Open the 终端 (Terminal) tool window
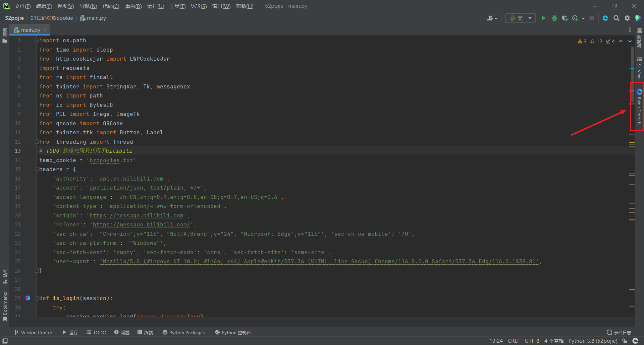The height and width of the screenshot is (345, 644). pos(145,332)
